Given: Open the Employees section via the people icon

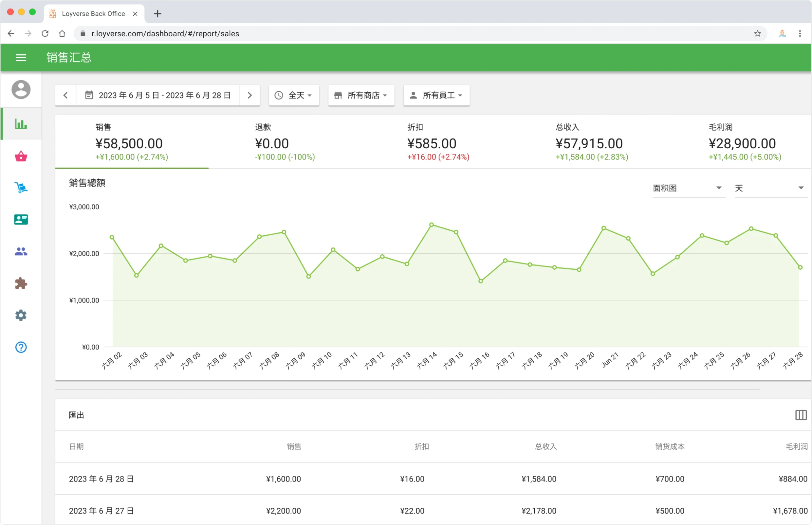Looking at the screenshot, I should [x=21, y=251].
